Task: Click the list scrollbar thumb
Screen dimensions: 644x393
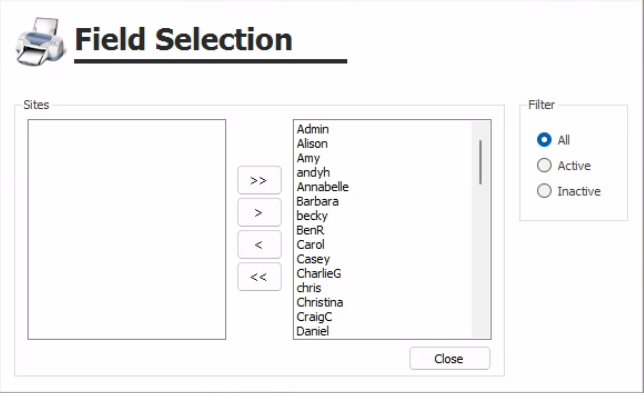Action: 480,162
